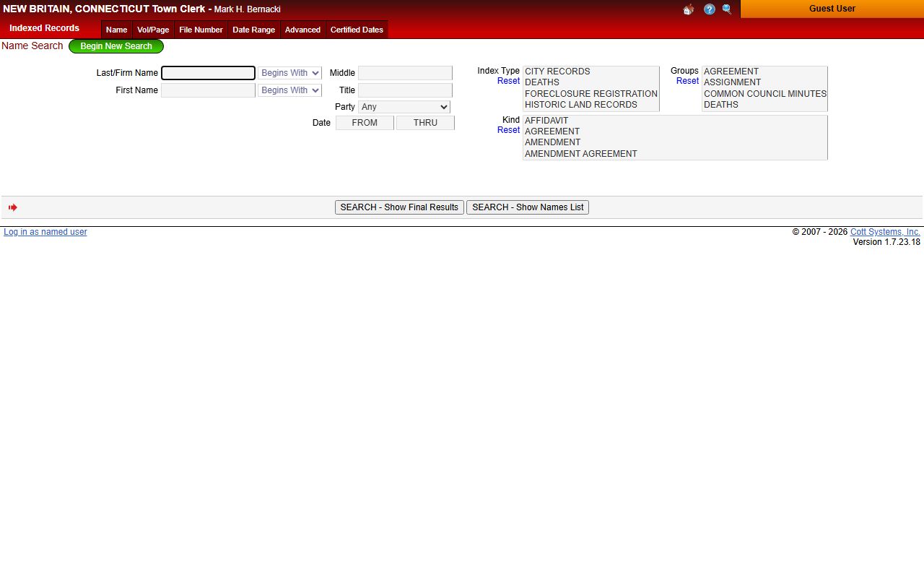This screenshot has height=578, width=924.
Task: Select the Certified Dates tab
Action: pos(357,30)
